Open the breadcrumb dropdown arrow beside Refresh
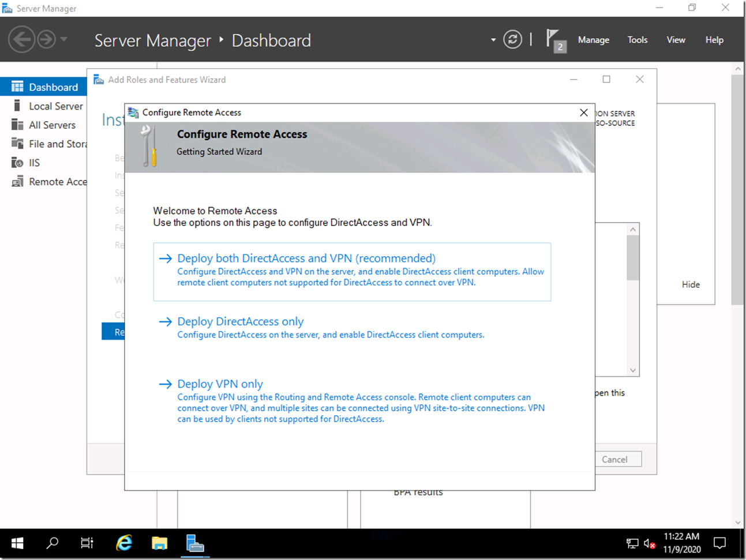746x560 pixels. pyautogui.click(x=493, y=40)
